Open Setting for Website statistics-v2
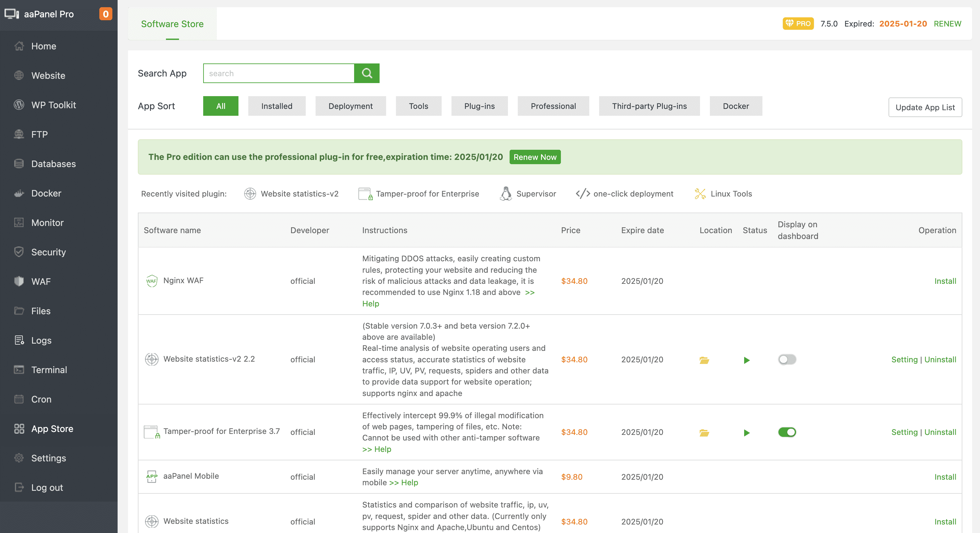 (904, 359)
